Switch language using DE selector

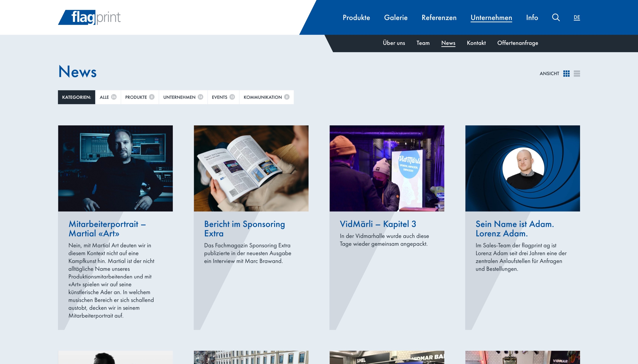click(577, 18)
